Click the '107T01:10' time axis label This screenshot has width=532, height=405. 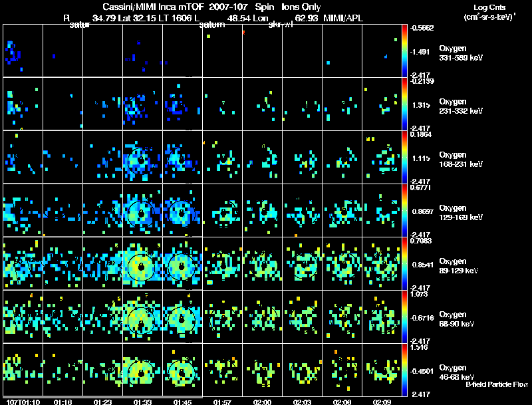pos(23,402)
